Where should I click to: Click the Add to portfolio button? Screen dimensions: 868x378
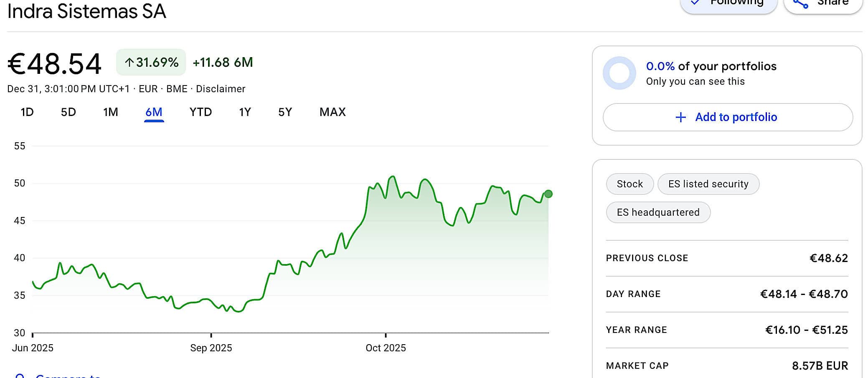(728, 117)
